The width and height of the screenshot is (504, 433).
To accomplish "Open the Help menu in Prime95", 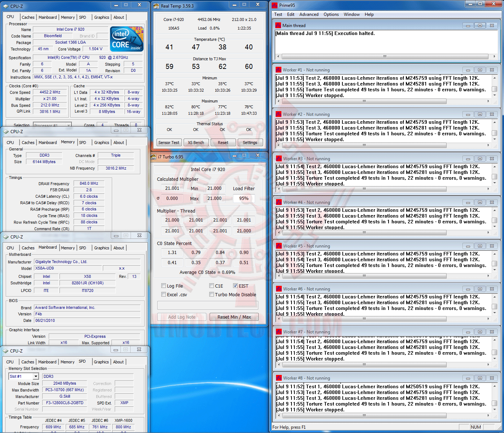I will click(x=369, y=14).
